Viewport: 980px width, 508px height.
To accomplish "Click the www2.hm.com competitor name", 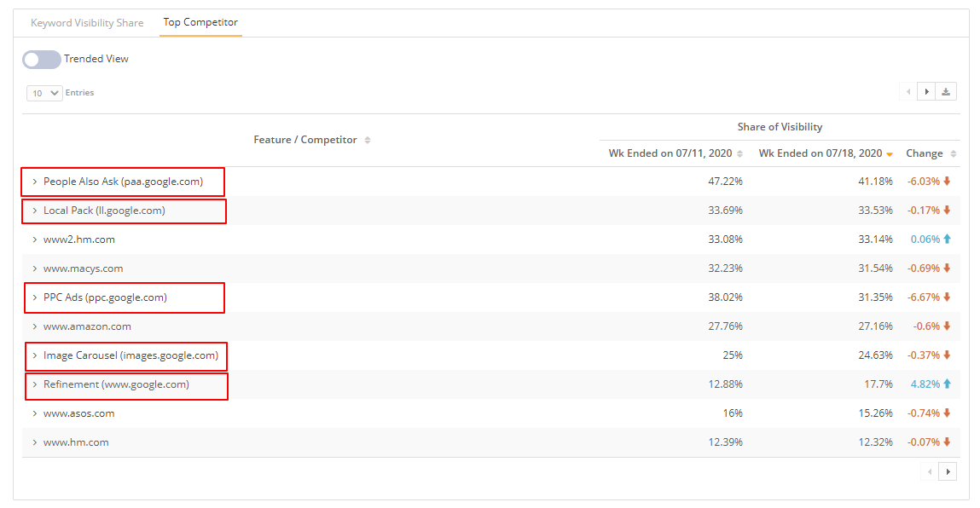I will (x=78, y=240).
